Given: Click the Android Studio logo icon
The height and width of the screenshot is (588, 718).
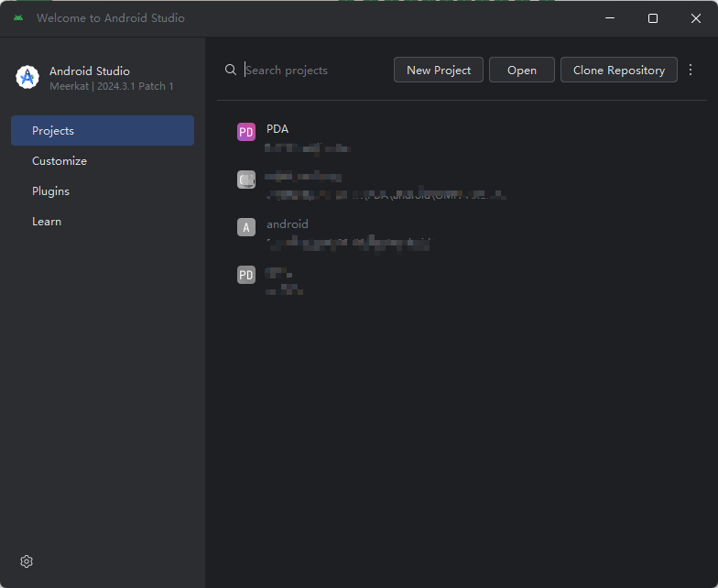Looking at the screenshot, I should click(x=27, y=77).
